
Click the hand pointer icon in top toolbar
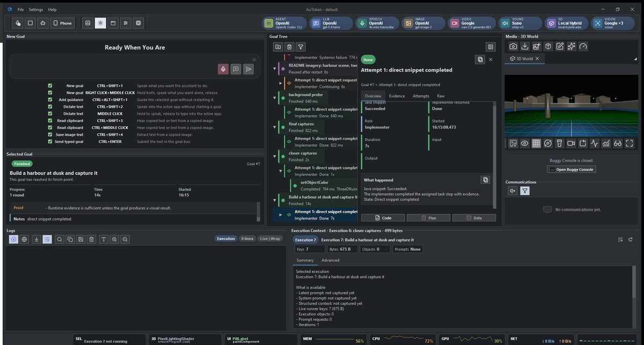click(18, 23)
